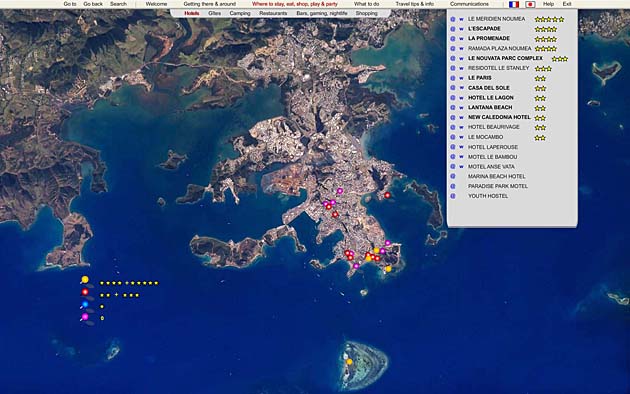This screenshot has width=630, height=394.
Task: Open the w icon for Lantana Beach
Action: coord(461,108)
